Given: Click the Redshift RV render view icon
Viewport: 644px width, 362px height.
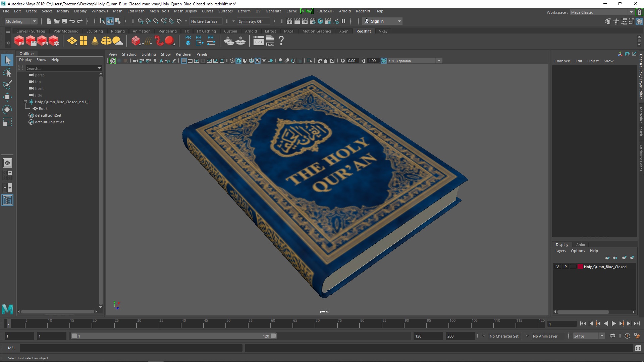Looking at the screenshot, I should click(19, 41).
